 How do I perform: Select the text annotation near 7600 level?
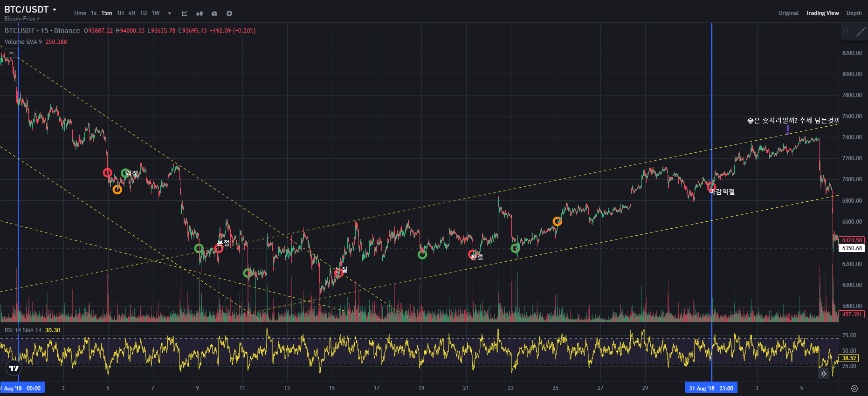click(x=792, y=120)
